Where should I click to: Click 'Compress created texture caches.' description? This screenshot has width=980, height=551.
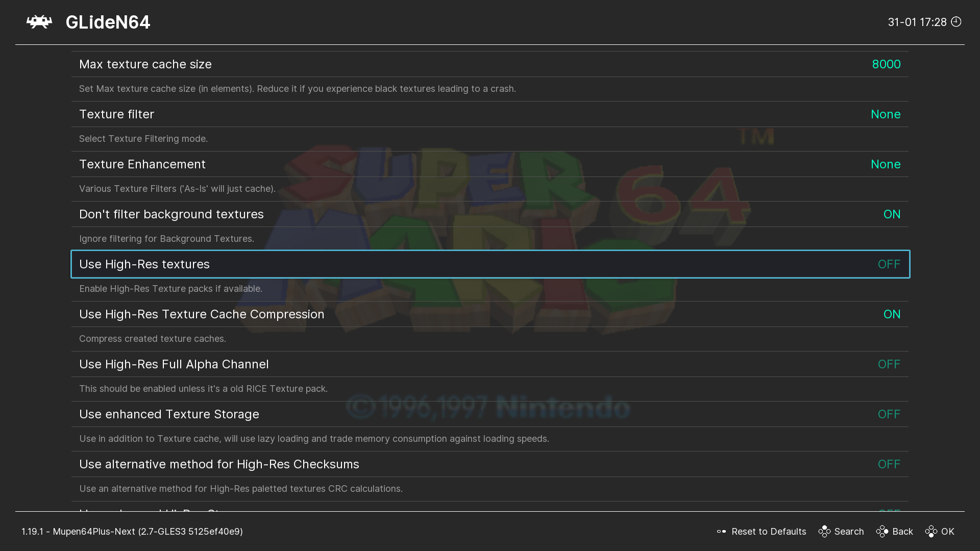click(x=153, y=339)
